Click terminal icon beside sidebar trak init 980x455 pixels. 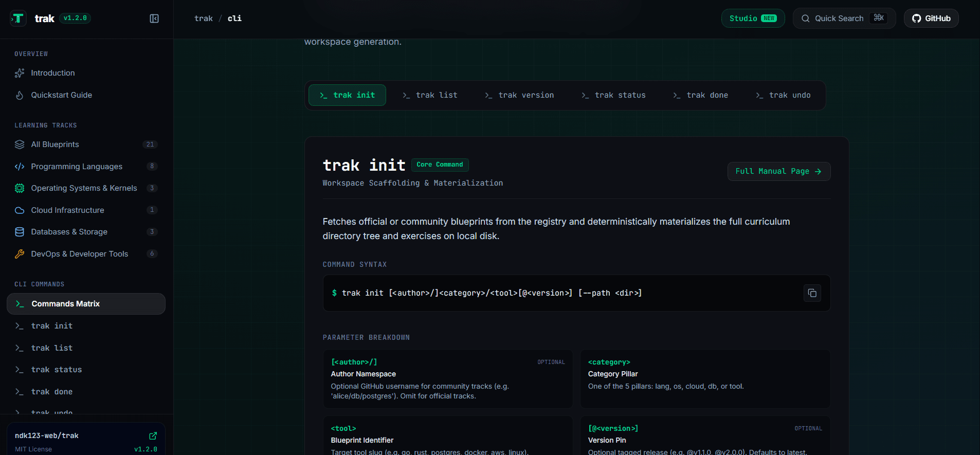[20, 326]
